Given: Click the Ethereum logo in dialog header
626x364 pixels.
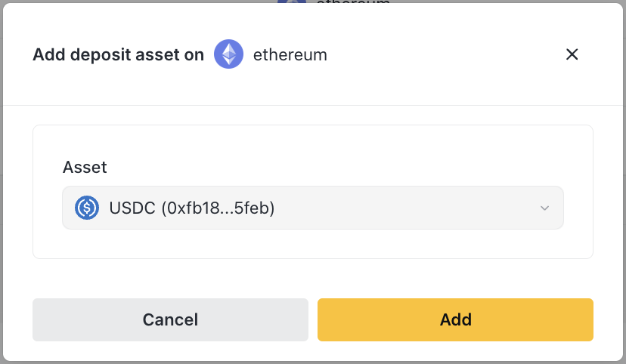Looking at the screenshot, I should coord(228,54).
